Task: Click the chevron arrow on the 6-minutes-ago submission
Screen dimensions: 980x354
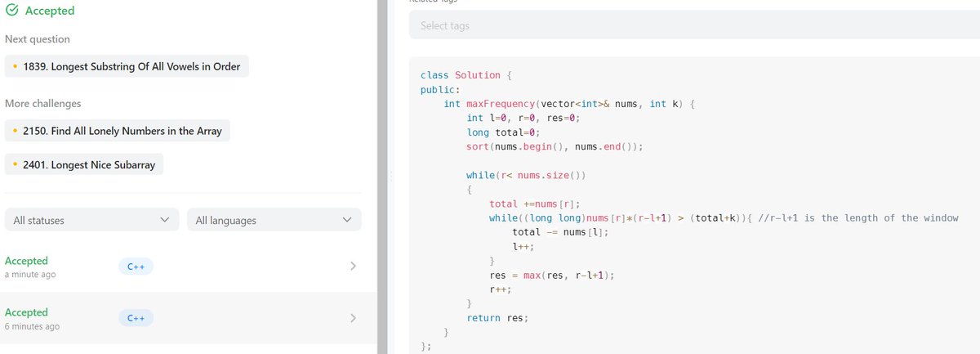Action: point(353,318)
